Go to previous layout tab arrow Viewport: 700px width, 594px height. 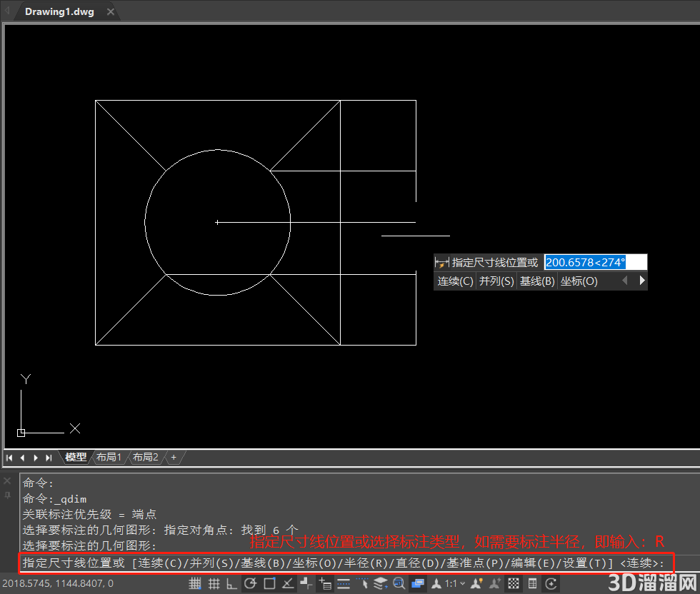22,458
